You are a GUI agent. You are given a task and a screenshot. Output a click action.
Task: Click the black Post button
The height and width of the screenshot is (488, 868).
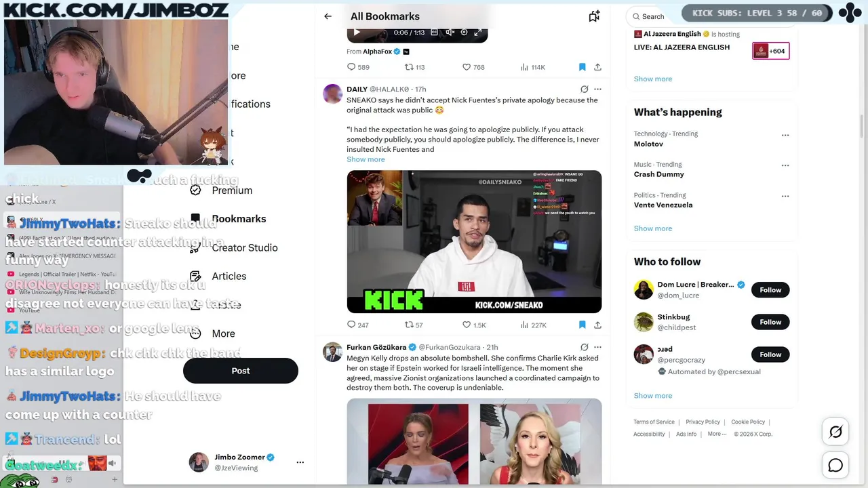[x=241, y=371]
